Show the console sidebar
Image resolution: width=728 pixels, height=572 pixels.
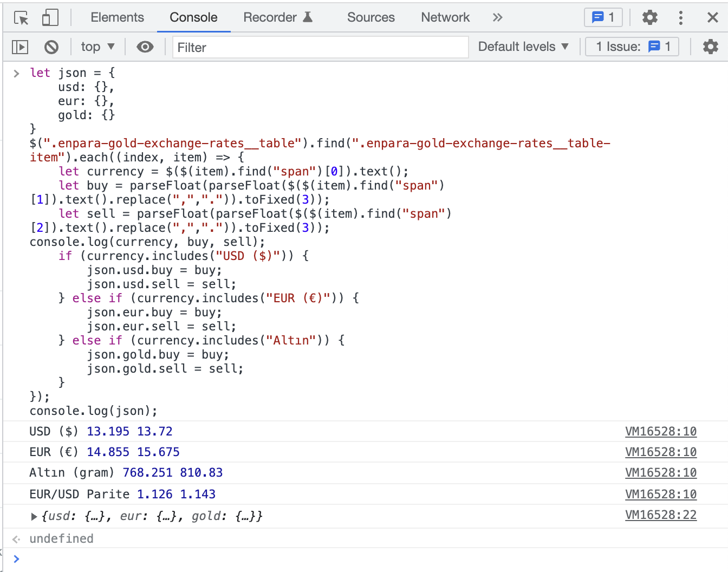(x=20, y=47)
